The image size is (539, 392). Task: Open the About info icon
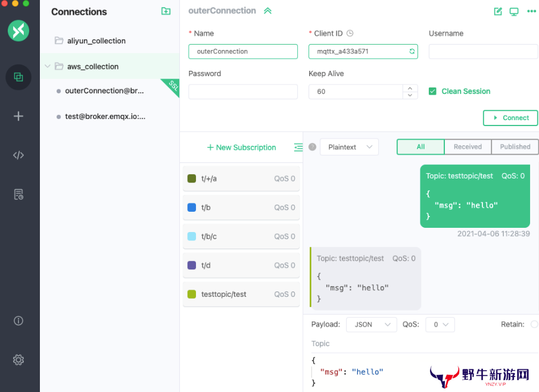coord(18,321)
